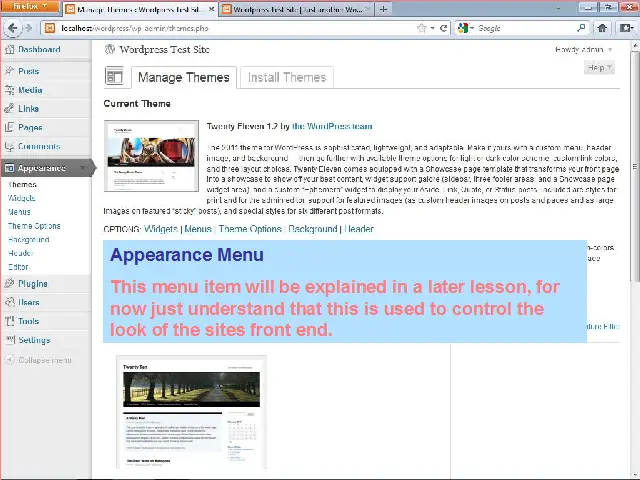Screen dimensions: 640x480
Task: Open Media menu in the sidebar
Action: click(30, 90)
